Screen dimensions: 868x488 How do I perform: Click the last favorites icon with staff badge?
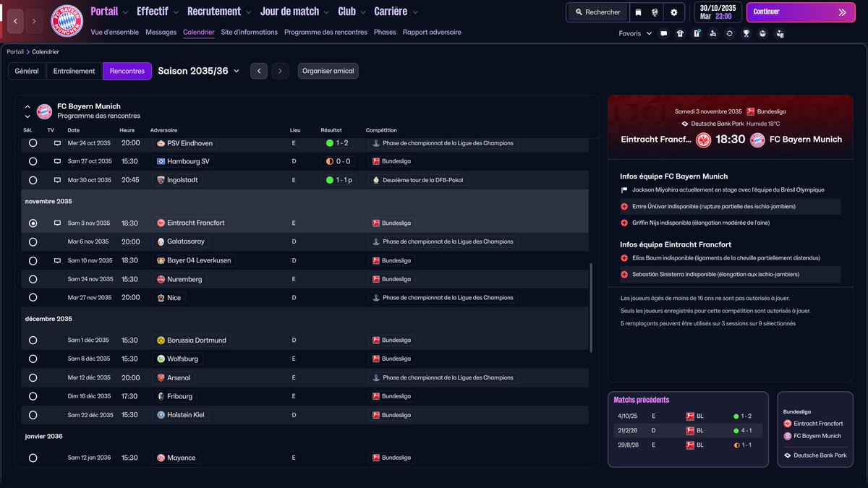[x=780, y=33]
